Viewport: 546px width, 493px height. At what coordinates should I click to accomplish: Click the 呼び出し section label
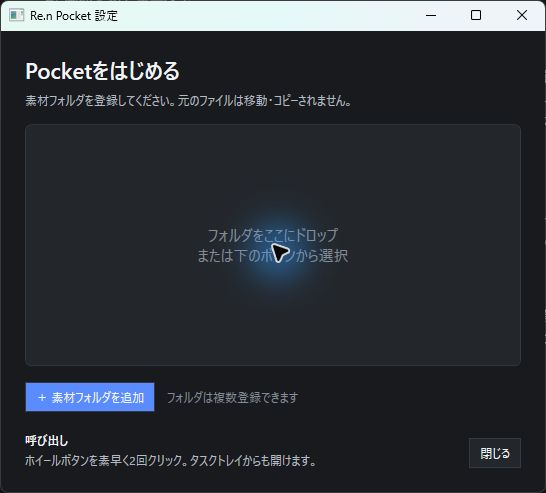click(x=46, y=441)
